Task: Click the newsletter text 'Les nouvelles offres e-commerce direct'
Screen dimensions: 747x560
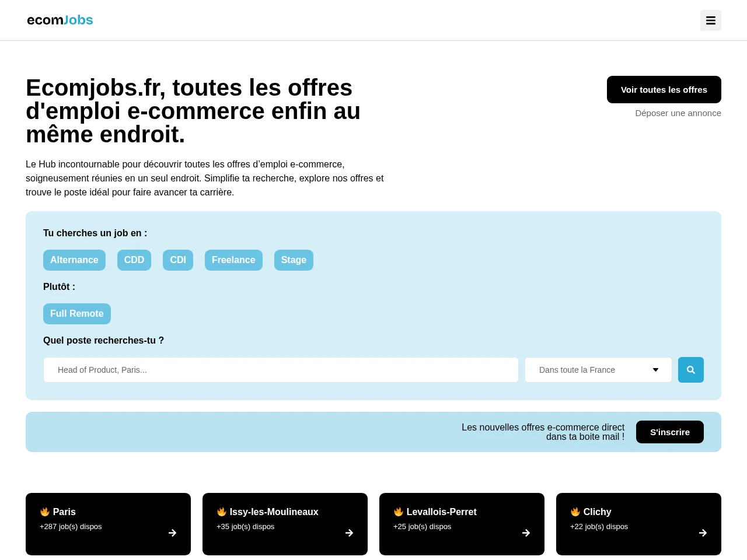Action: tap(543, 428)
